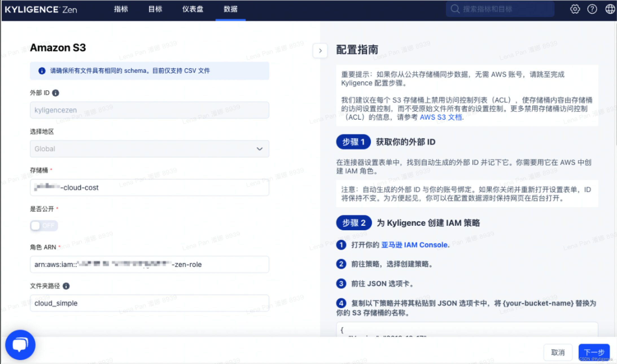Click the search magnifier icon
The height and width of the screenshot is (364, 617).
pos(455,9)
